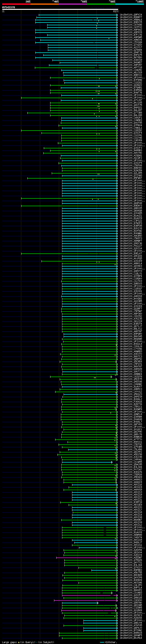146x644 pixels.
Task: Open the UniRef100_B9PBB3 entry
Action: 131,570
